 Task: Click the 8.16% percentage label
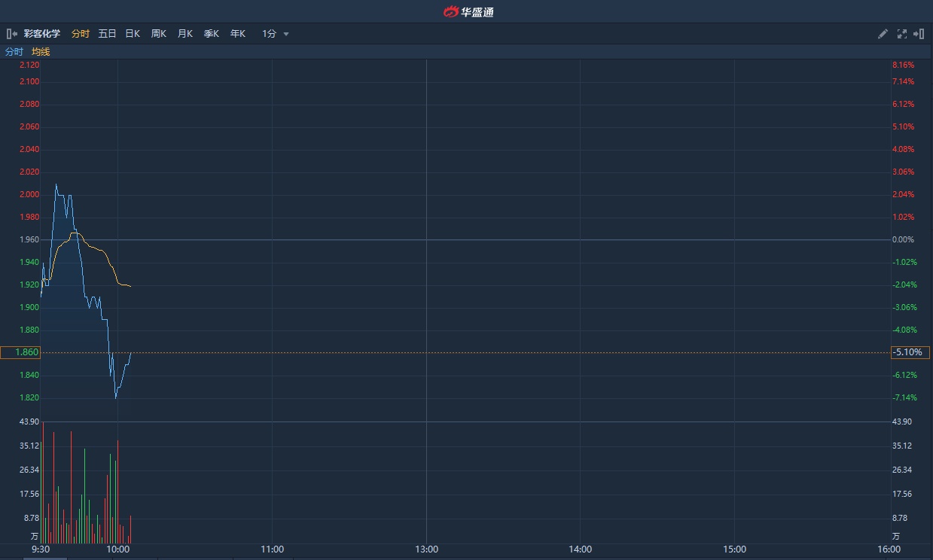903,65
